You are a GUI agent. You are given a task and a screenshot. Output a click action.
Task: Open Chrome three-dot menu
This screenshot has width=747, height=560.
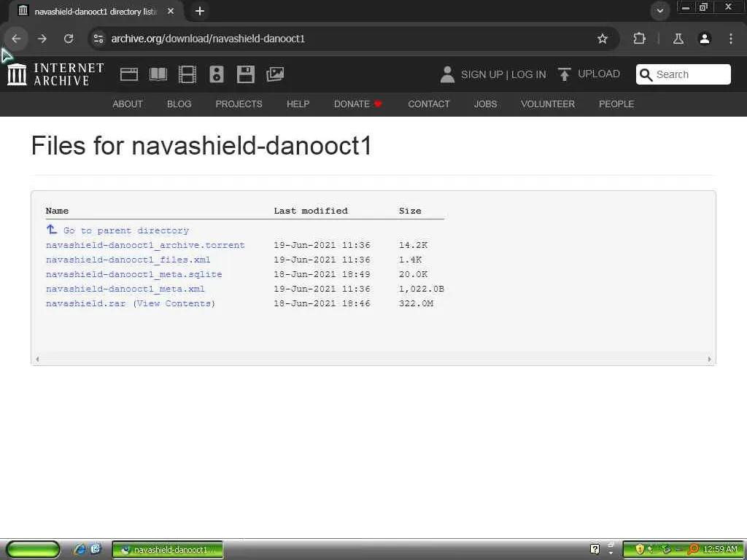point(731,39)
